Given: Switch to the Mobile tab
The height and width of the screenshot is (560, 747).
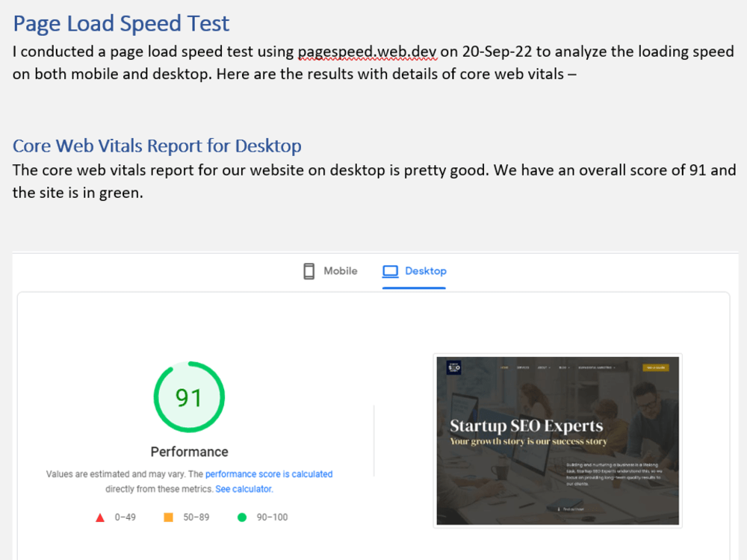Looking at the screenshot, I should coord(331,271).
